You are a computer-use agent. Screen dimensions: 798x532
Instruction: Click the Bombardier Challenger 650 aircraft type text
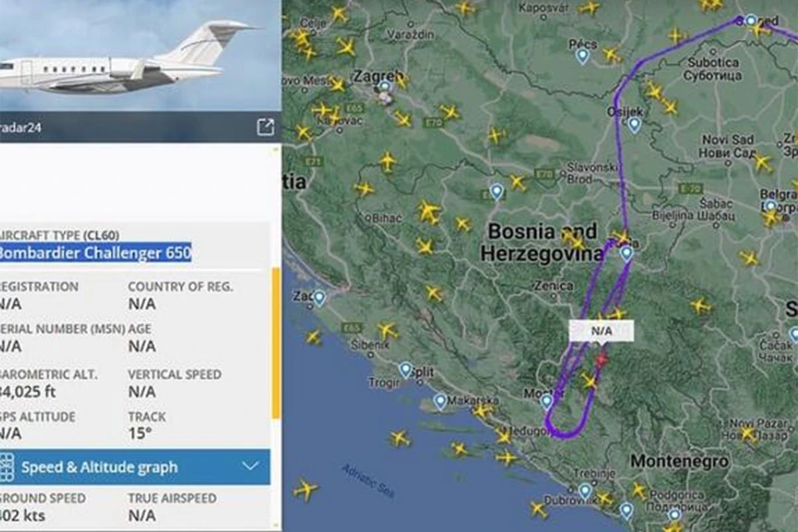point(95,253)
